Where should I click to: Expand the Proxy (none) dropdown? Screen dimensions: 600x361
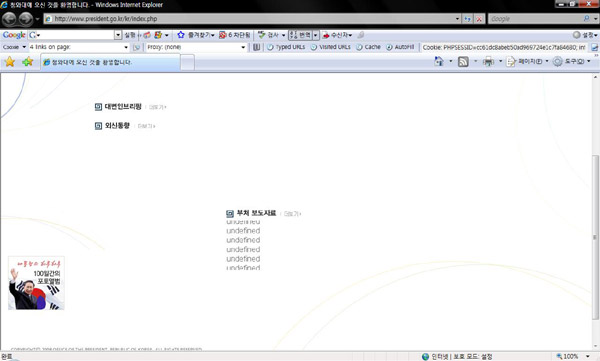click(x=243, y=47)
